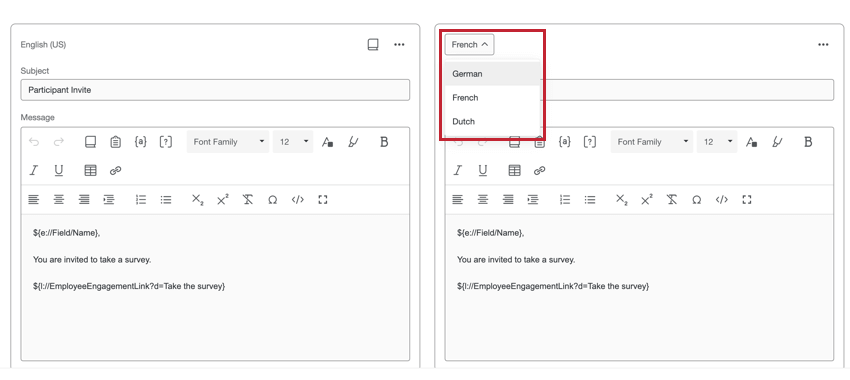Insert a special character (omega) in the English editor
The image size is (850, 380).
273,200
